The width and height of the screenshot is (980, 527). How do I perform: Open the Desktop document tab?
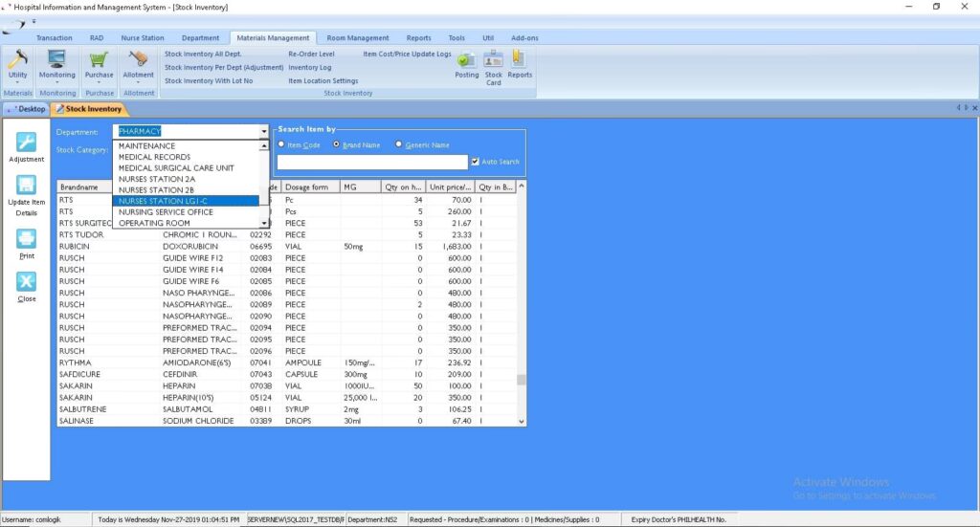click(28, 109)
